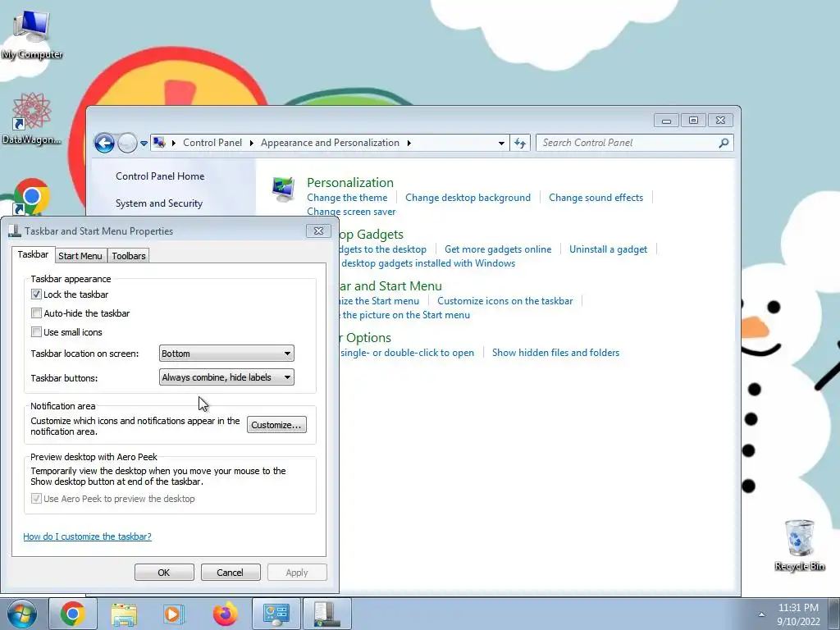The height and width of the screenshot is (630, 840).
Task: Expand the breadcrumb root arrow
Action: (x=174, y=143)
